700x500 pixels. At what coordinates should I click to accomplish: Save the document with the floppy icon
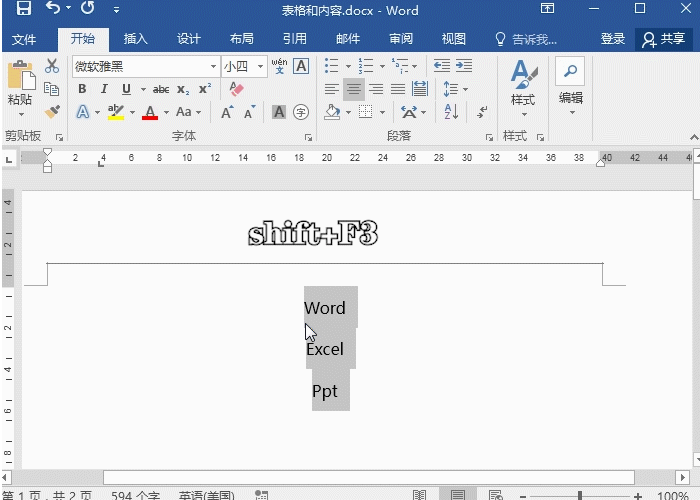[x=24, y=8]
